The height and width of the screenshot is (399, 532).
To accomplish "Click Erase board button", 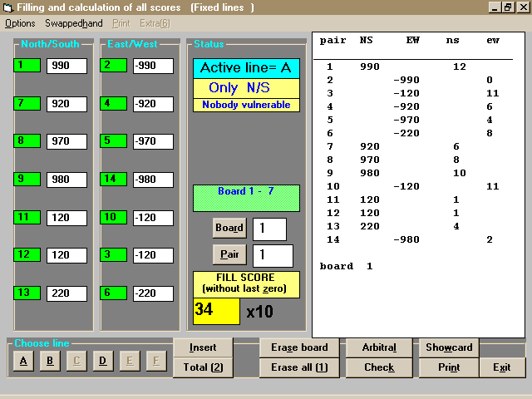I will [299, 347].
